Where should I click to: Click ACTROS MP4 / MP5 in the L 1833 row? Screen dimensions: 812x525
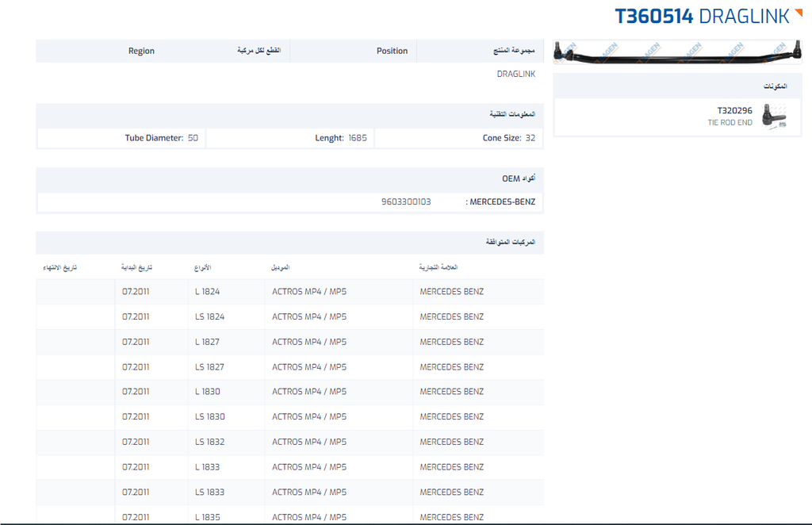coord(309,467)
